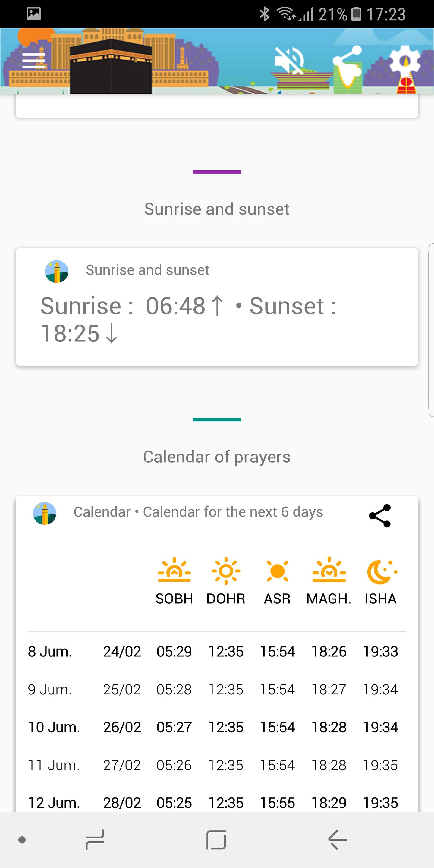Select the 8 Jum. 24/02 row
This screenshot has width=434, height=868.
coord(213,651)
